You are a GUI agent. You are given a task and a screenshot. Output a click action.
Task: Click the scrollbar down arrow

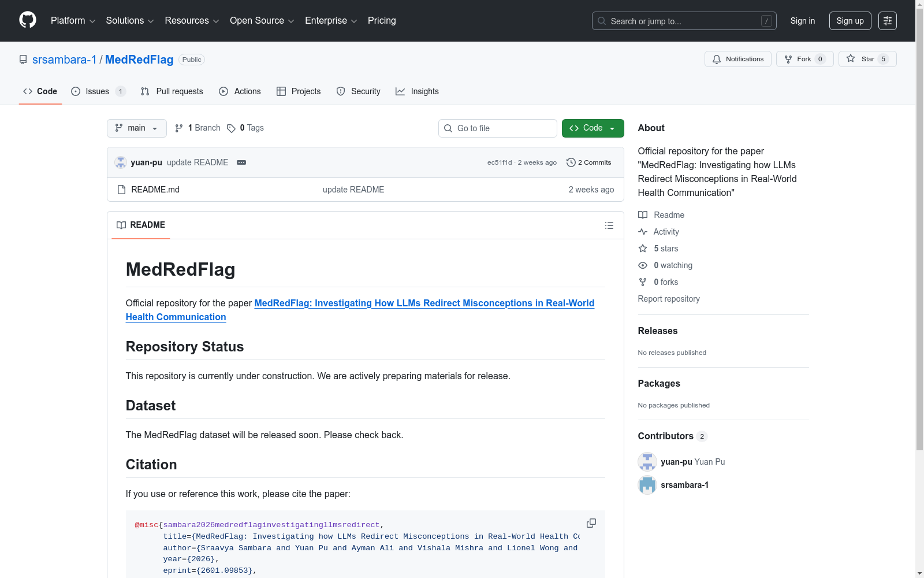point(919,573)
